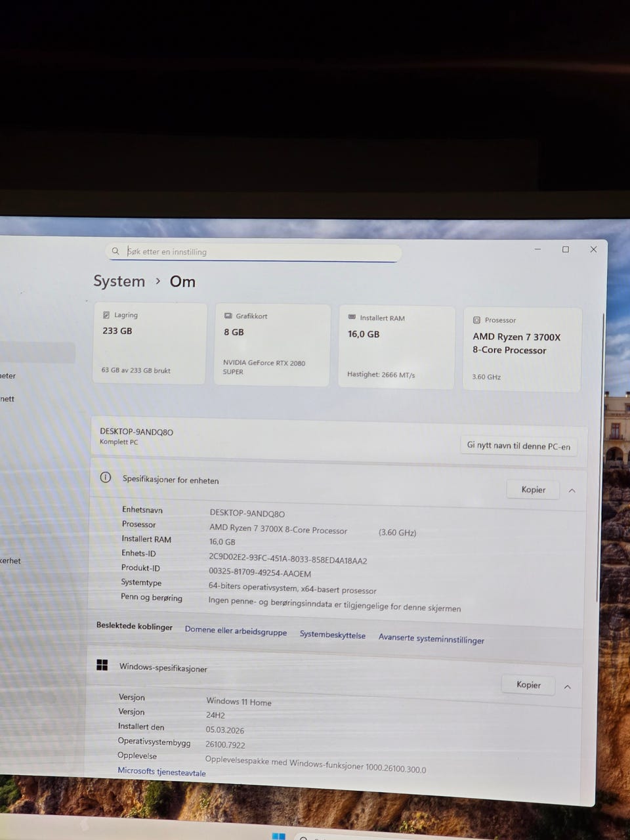
Task: Go back to System breadcrumb
Action: click(x=119, y=281)
